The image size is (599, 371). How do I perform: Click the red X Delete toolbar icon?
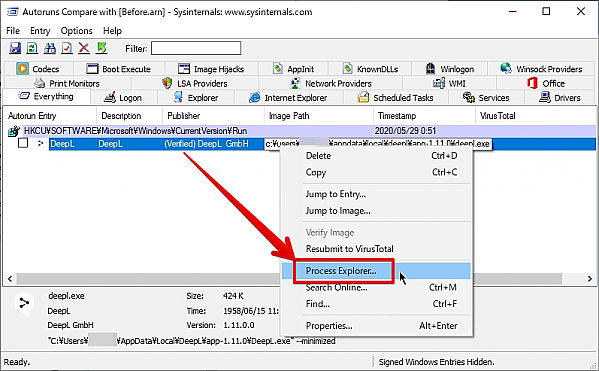[x=84, y=48]
